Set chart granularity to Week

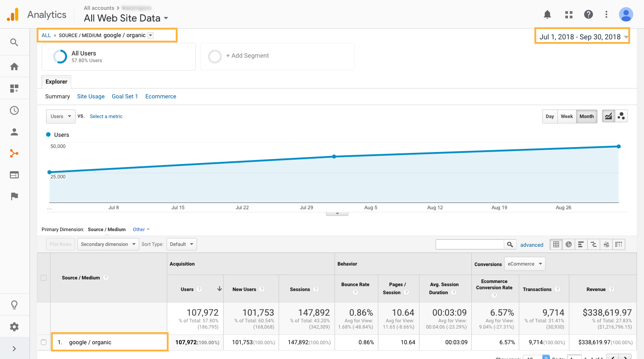pos(567,116)
